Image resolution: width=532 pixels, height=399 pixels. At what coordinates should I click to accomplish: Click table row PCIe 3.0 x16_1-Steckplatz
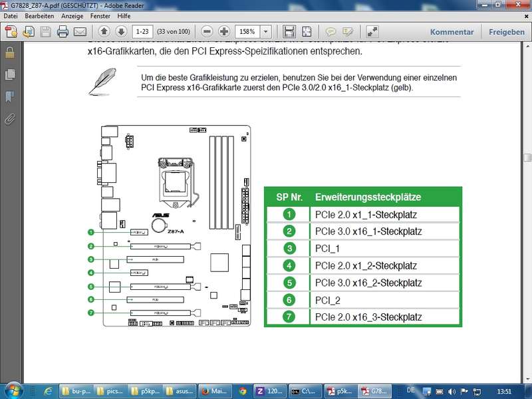(x=363, y=231)
